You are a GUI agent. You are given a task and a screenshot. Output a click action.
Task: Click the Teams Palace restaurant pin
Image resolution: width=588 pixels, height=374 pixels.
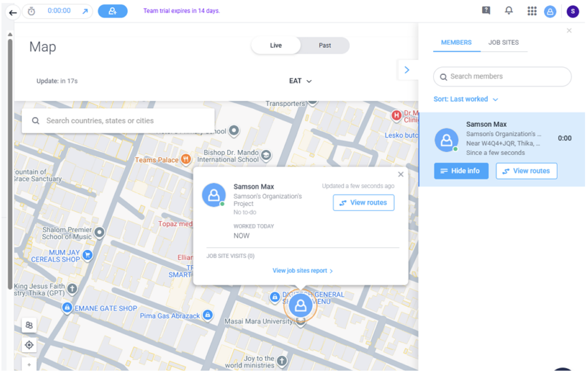pyautogui.click(x=186, y=160)
